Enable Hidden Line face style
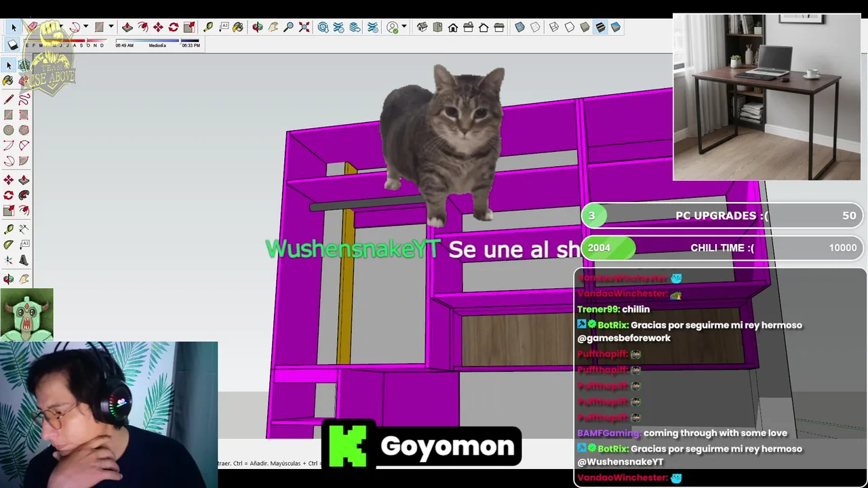This screenshot has height=488, width=868. point(570,27)
